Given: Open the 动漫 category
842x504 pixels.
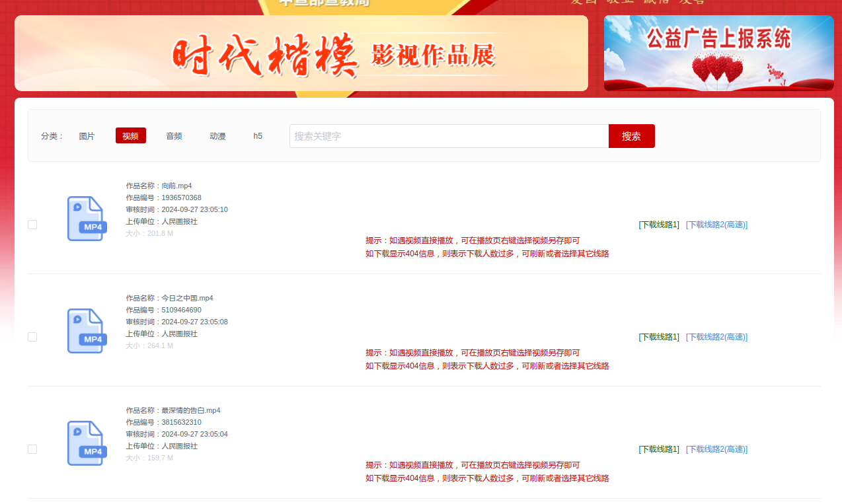Looking at the screenshot, I should click(x=217, y=135).
